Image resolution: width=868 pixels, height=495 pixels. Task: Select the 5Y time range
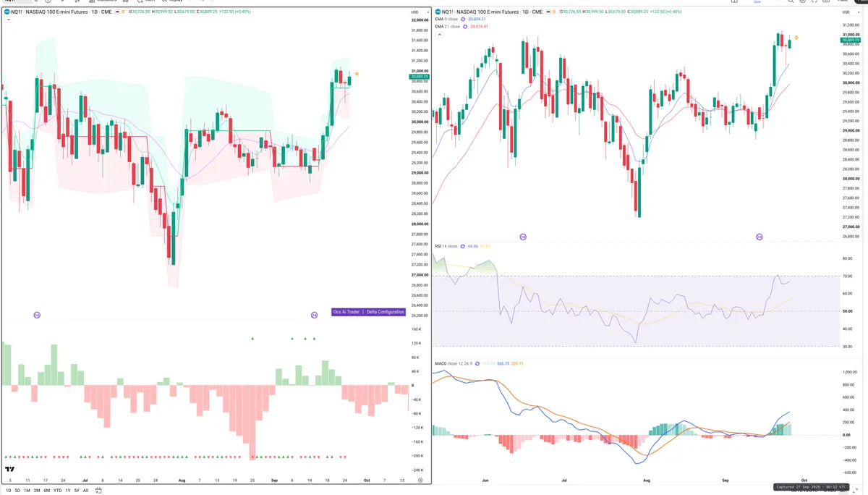(x=77, y=491)
